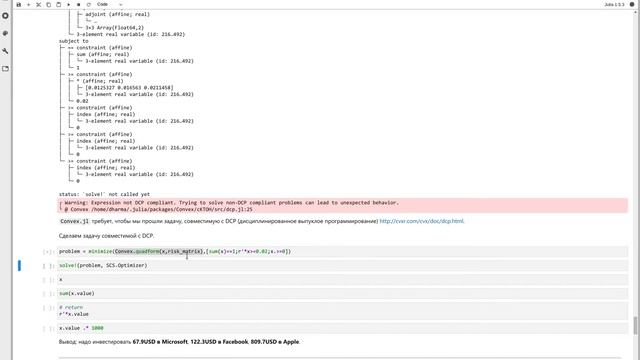Viewport: 640px width, 360px height.
Task: Open the property inspector wrench icon
Action: 5,51
